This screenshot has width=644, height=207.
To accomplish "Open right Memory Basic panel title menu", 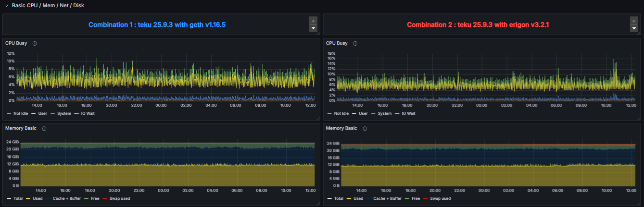I will [x=341, y=128].
